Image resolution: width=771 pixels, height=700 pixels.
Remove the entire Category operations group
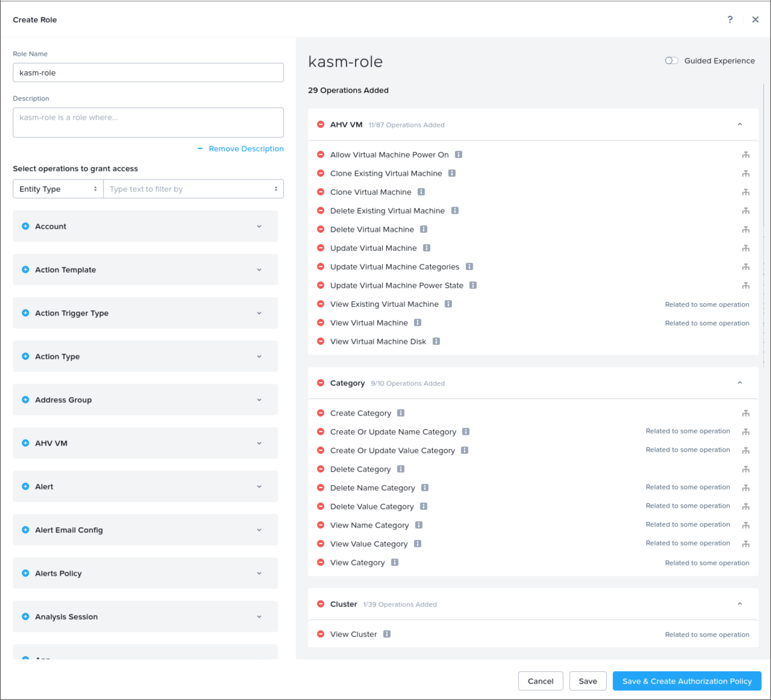click(x=320, y=383)
